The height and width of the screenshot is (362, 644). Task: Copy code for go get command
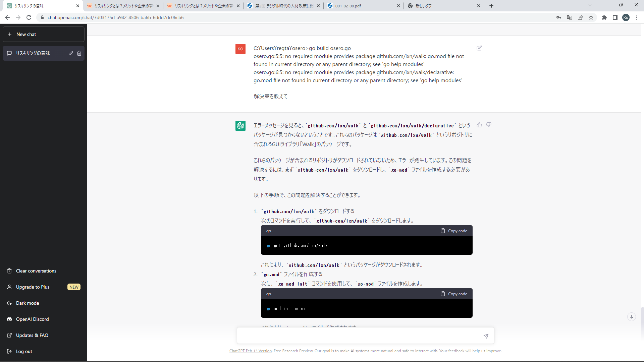(454, 231)
